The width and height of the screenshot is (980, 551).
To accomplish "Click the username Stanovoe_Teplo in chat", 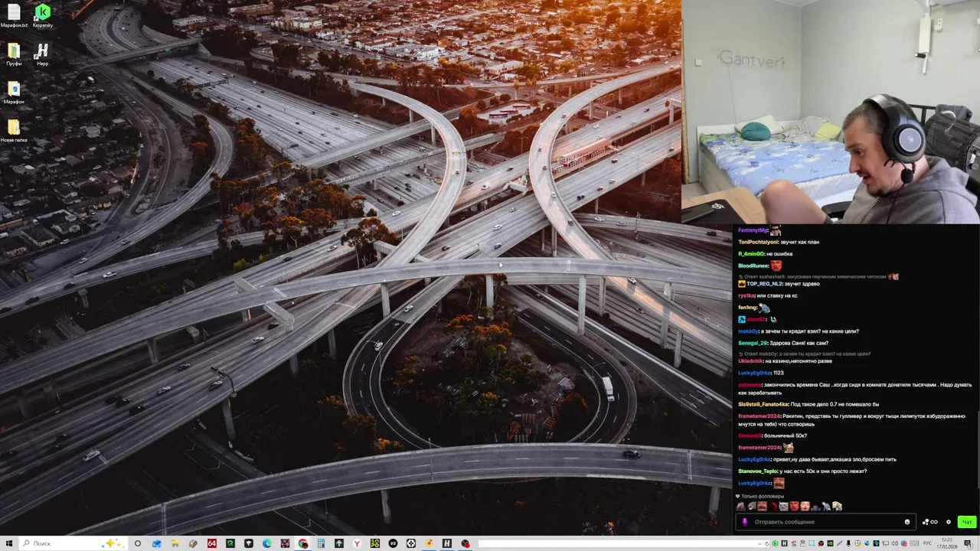I will click(x=757, y=471).
